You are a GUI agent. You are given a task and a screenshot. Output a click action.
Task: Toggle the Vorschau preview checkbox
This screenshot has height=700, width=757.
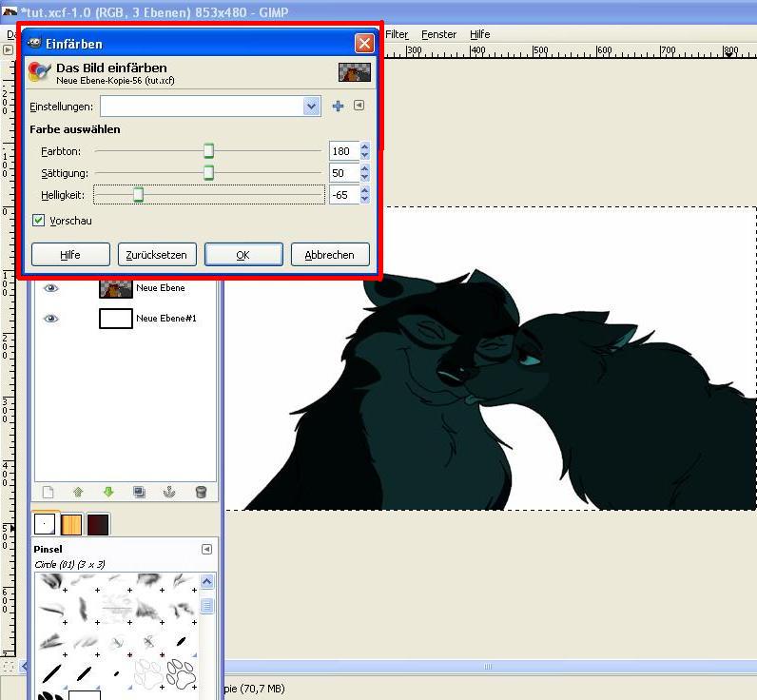click(39, 220)
